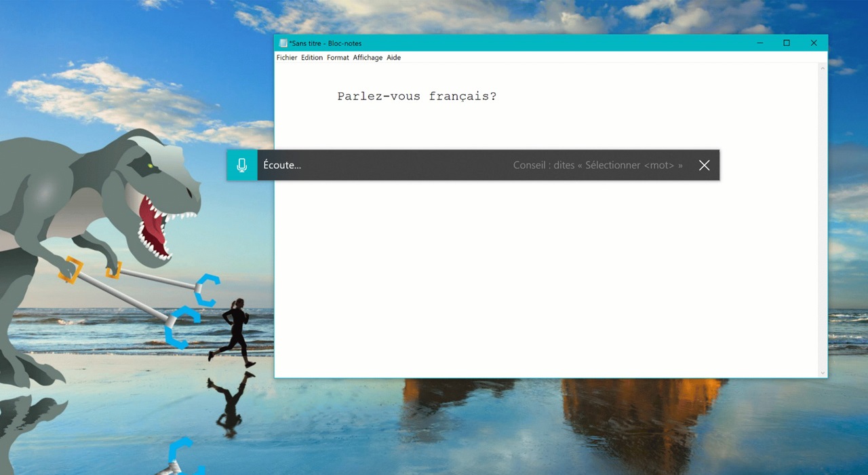Click the scrollbar up arrow in Bloc-notes
Screen dimensions: 868x475
[823, 68]
